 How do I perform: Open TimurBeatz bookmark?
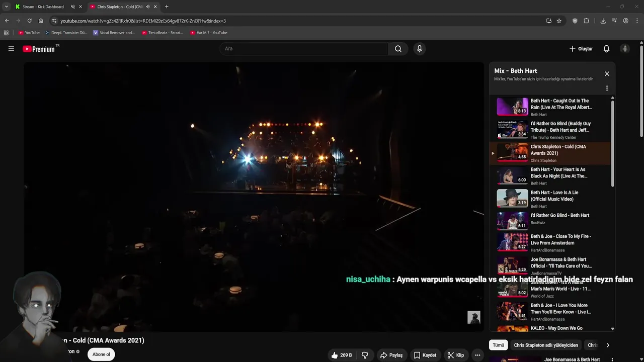pyautogui.click(x=162, y=33)
